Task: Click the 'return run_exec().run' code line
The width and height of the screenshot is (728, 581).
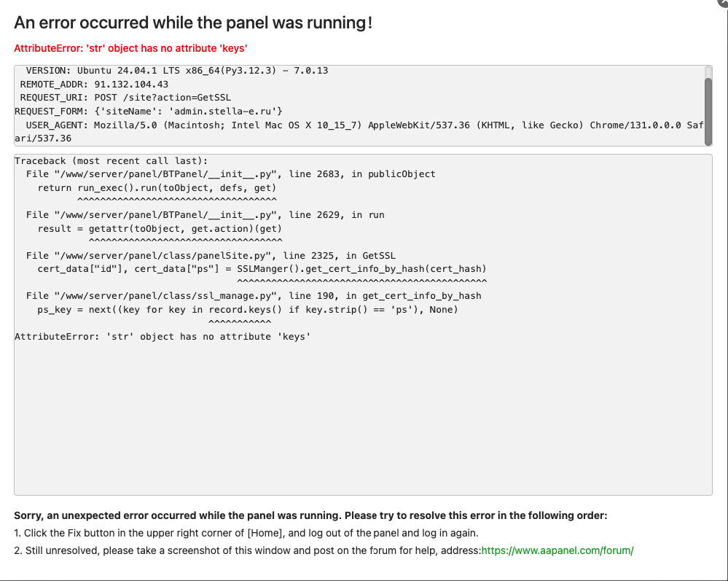Action: click(x=157, y=188)
